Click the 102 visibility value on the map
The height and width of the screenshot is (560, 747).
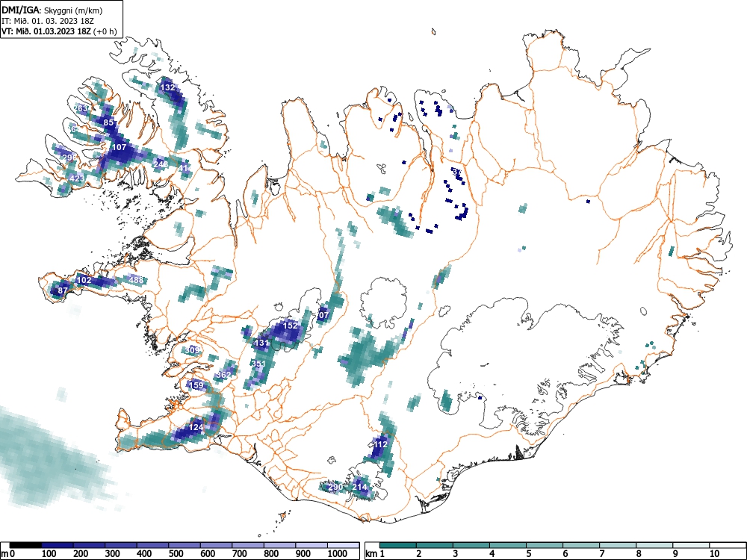tap(84, 280)
